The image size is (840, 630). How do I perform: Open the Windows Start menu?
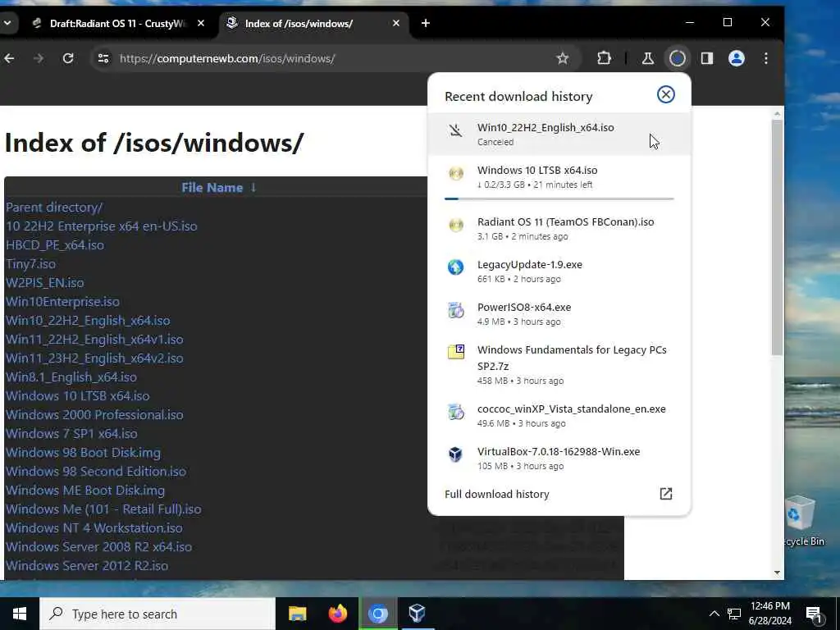pos(20,614)
